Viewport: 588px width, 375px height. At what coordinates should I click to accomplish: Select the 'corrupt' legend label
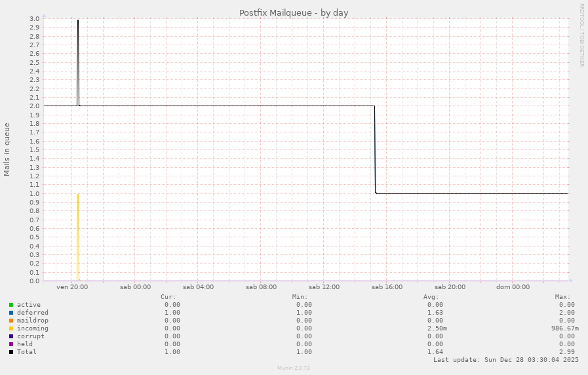[30, 336]
